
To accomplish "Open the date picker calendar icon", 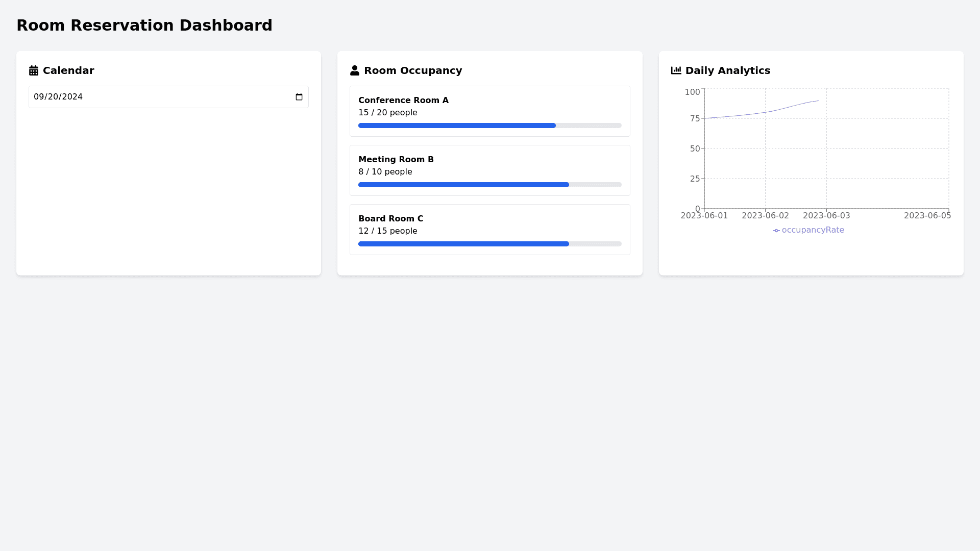I will point(299,97).
